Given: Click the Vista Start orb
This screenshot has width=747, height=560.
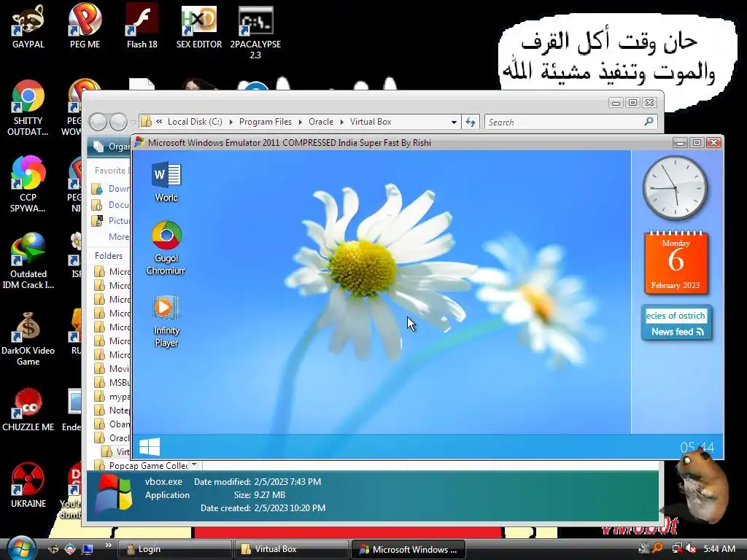Looking at the screenshot, I should click(21, 548).
